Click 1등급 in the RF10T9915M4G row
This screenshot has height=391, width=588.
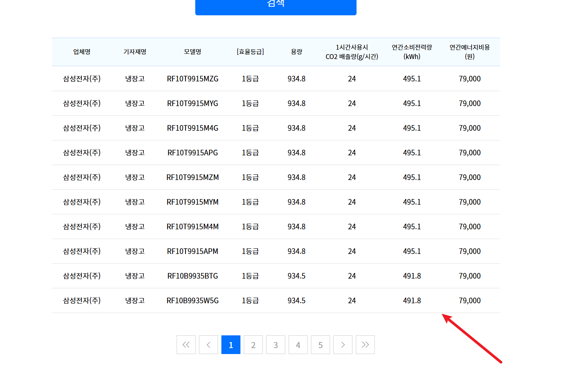250,128
